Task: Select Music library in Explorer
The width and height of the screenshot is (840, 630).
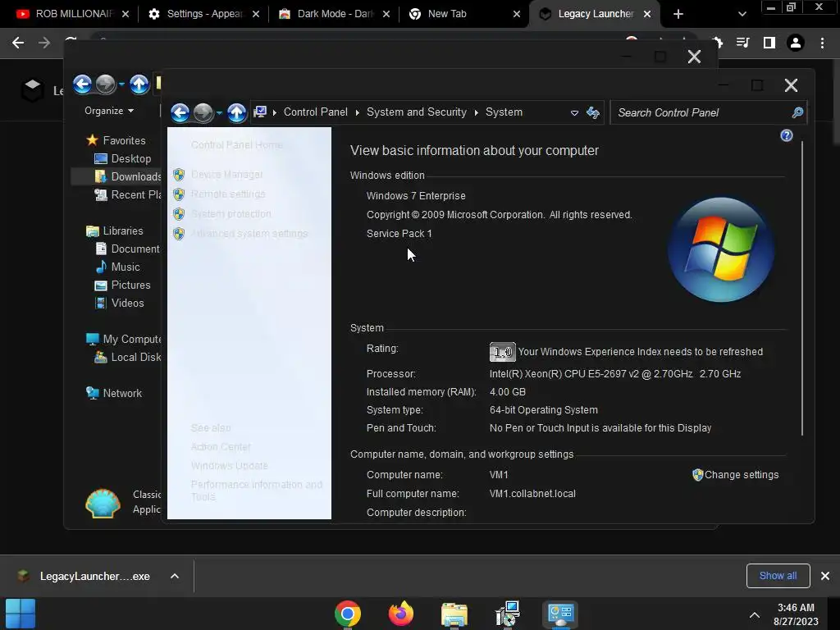Action: 117,267
